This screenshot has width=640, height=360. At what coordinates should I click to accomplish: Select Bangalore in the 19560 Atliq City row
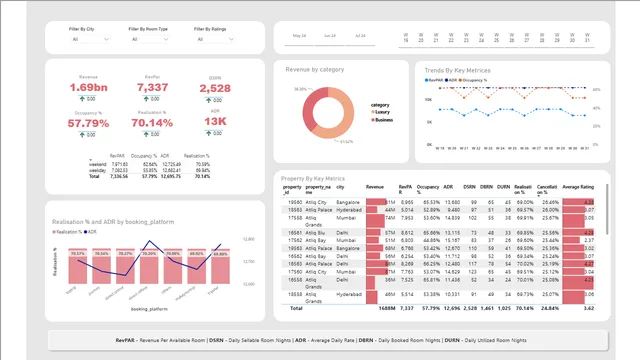[348, 202]
